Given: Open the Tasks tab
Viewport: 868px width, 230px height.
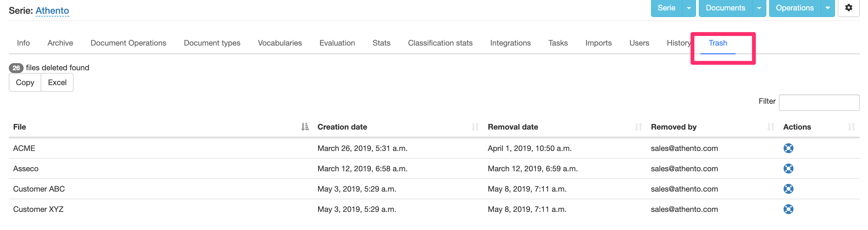Looking at the screenshot, I should click(558, 43).
